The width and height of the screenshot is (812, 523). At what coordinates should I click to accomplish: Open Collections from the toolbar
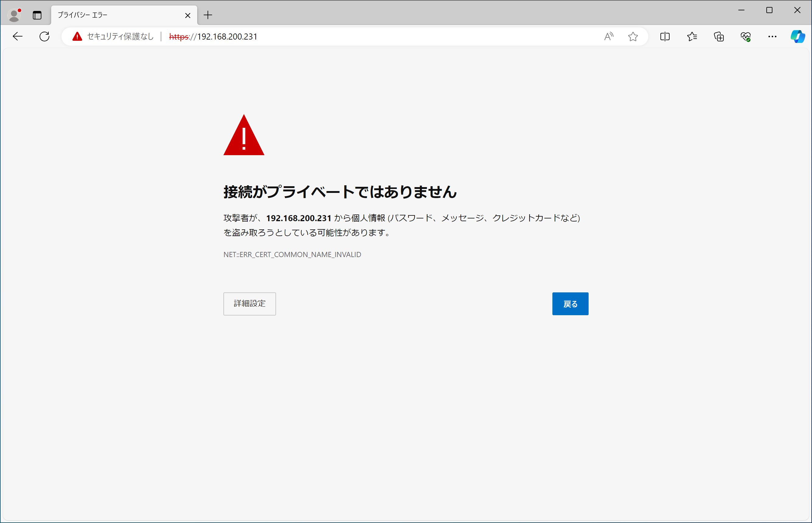tap(719, 36)
